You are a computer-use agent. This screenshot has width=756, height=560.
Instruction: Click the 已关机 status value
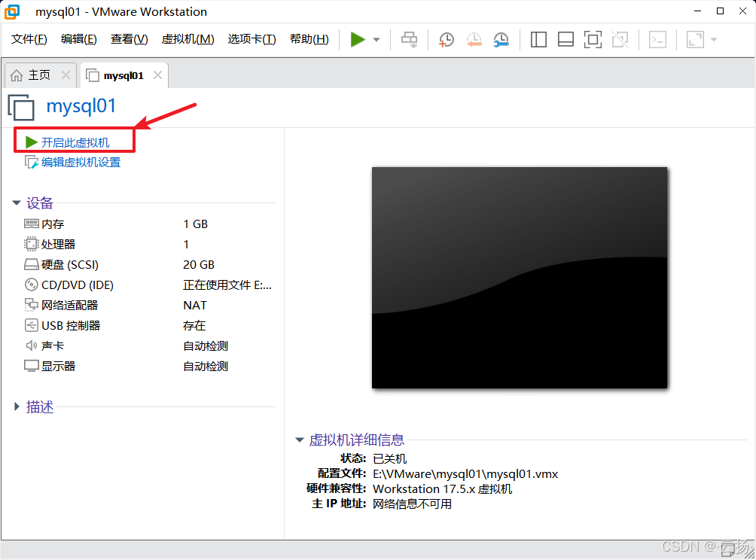coord(390,459)
